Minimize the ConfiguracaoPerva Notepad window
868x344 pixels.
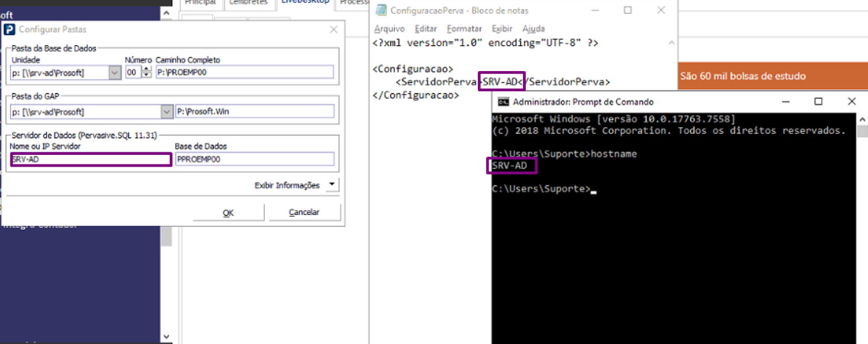596,10
